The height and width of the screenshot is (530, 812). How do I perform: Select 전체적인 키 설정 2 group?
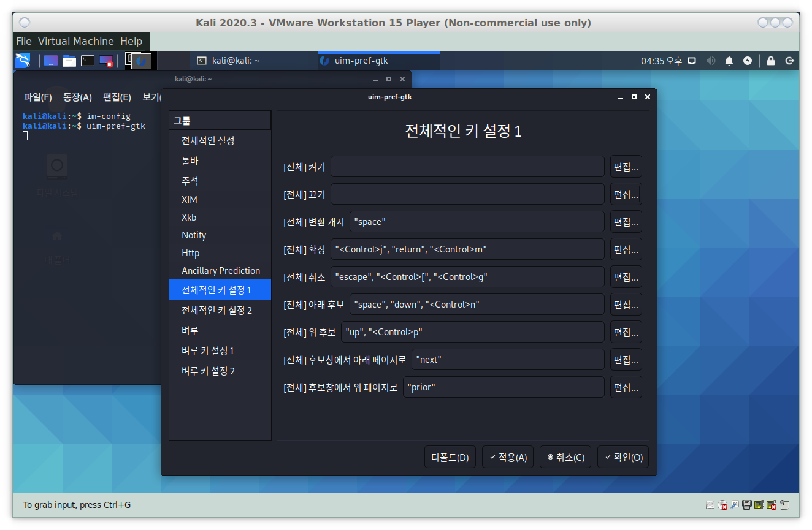220,310
